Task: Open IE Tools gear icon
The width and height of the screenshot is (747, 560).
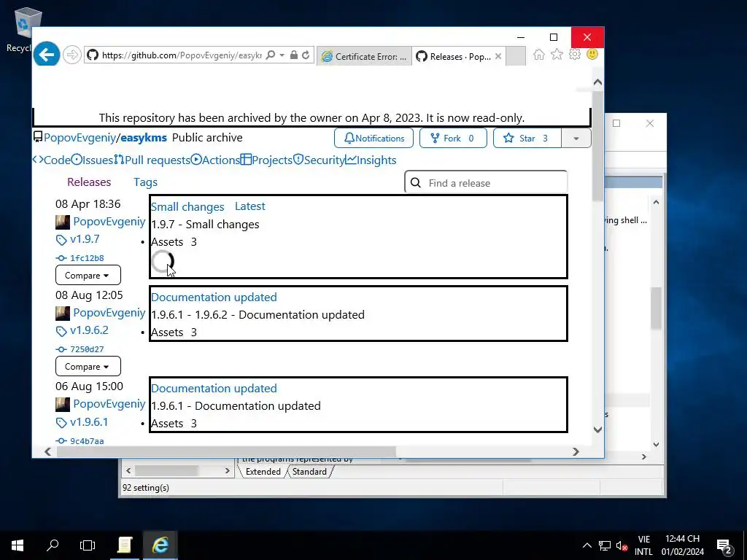Action: click(x=575, y=54)
